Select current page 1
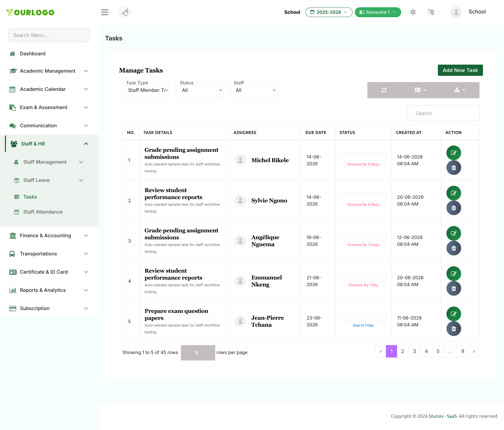Image resolution: width=504 pixels, height=430 pixels. coord(391,351)
